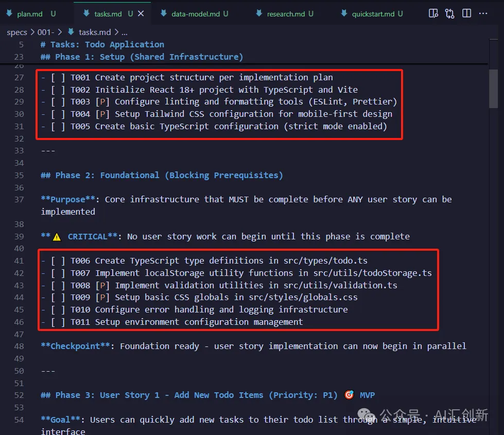Click the vertical scrollbar thumb

point(493,88)
